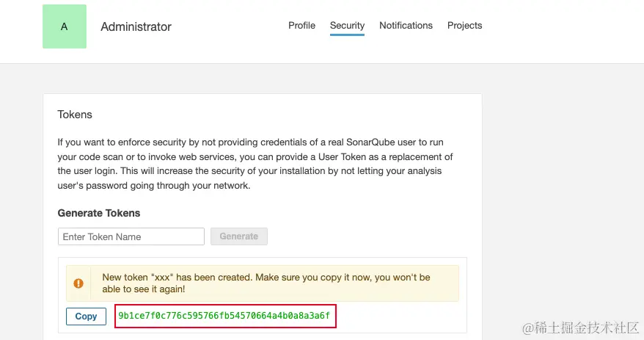Click "able to see it again!" alert line
The height and width of the screenshot is (340, 644).
click(x=144, y=289)
